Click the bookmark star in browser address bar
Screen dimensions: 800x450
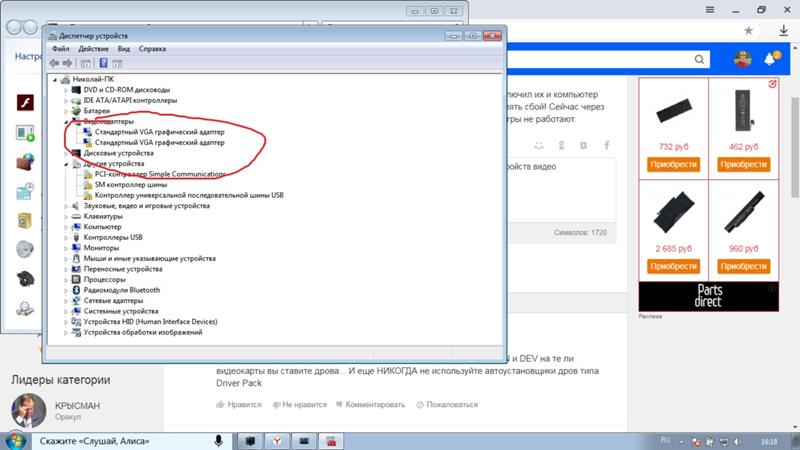tap(748, 31)
